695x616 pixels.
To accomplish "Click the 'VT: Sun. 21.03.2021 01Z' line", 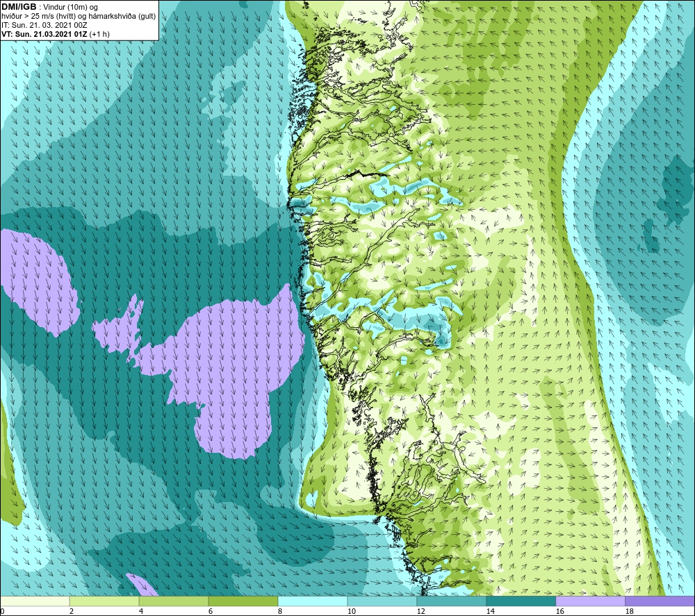I will click(56, 33).
